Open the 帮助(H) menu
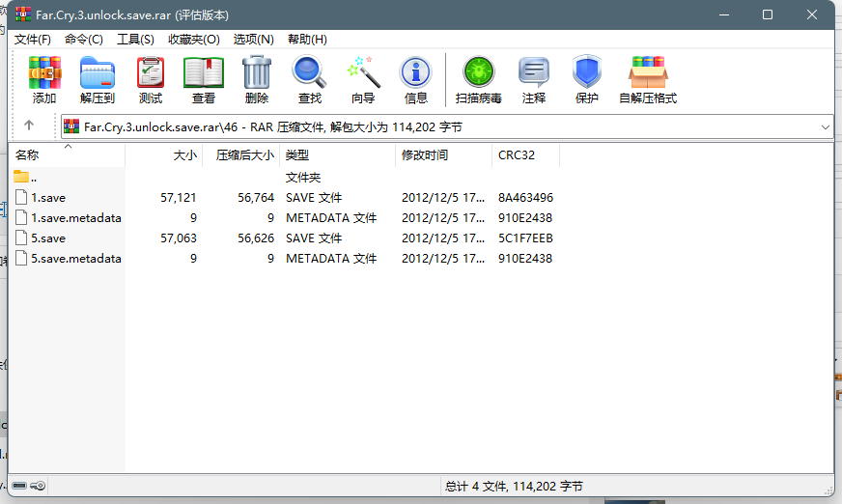 click(307, 40)
